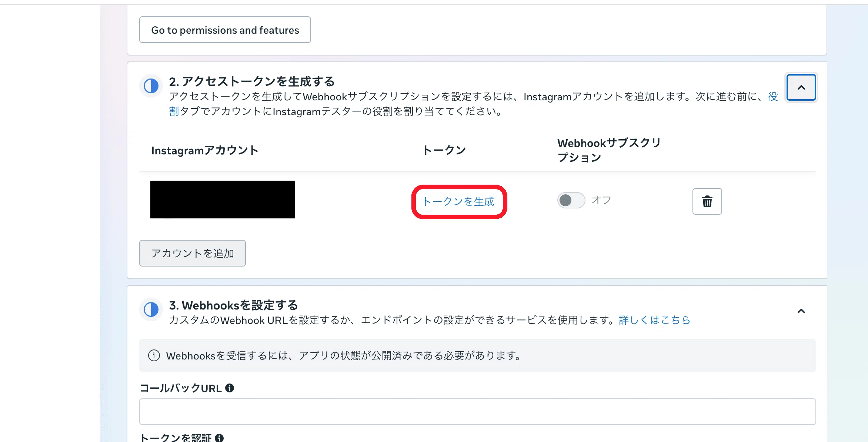Click the コールバックURL field label
Viewport: 868px width, 442px height.
tap(181, 388)
